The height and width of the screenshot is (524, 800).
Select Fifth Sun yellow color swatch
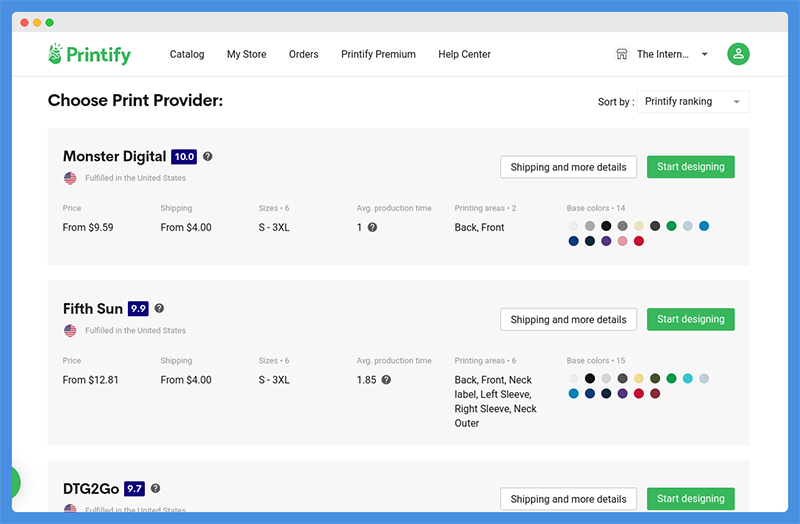click(x=639, y=379)
